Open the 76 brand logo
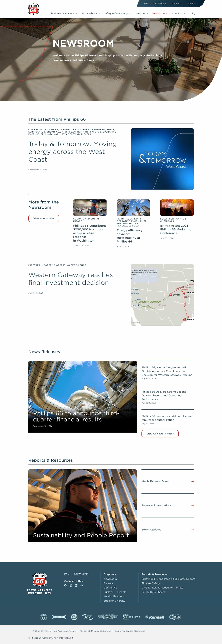 (74, 617)
